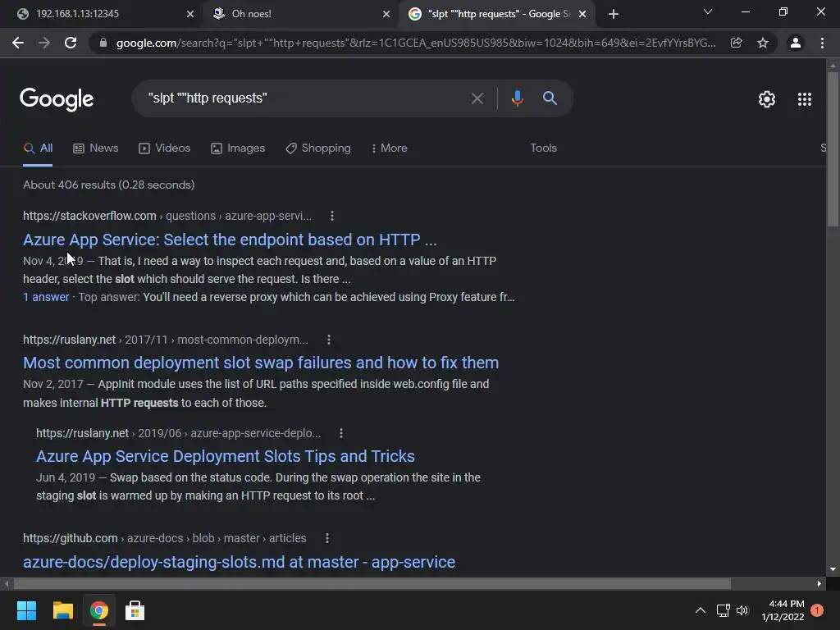The width and height of the screenshot is (840, 630).
Task: Open the 1 answer link
Action: coord(46,297)
